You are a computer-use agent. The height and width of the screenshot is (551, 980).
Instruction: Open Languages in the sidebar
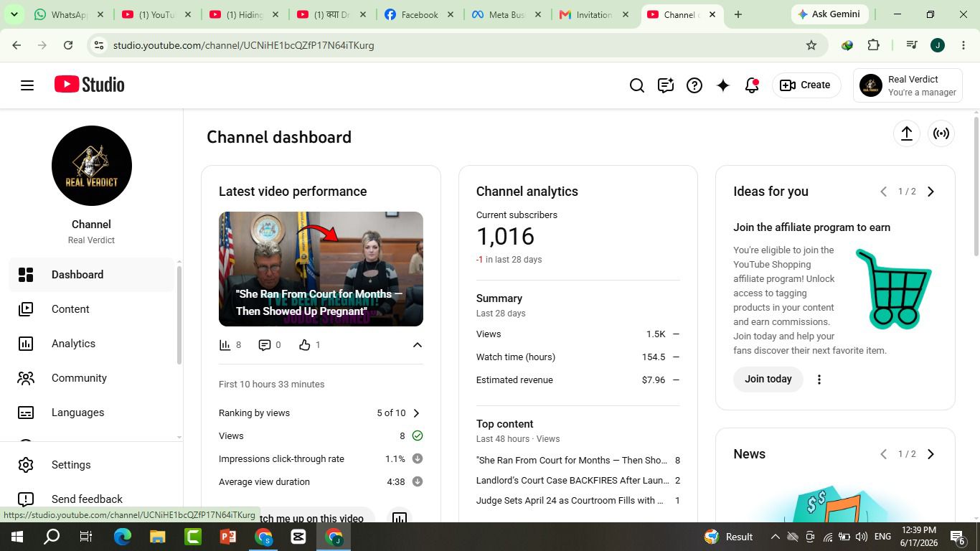92,413
